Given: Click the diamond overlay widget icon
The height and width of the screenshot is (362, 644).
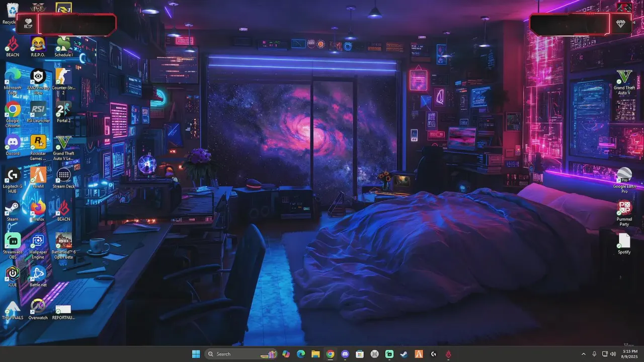Looking at the screenshot, I should click(x=620, y=24).
